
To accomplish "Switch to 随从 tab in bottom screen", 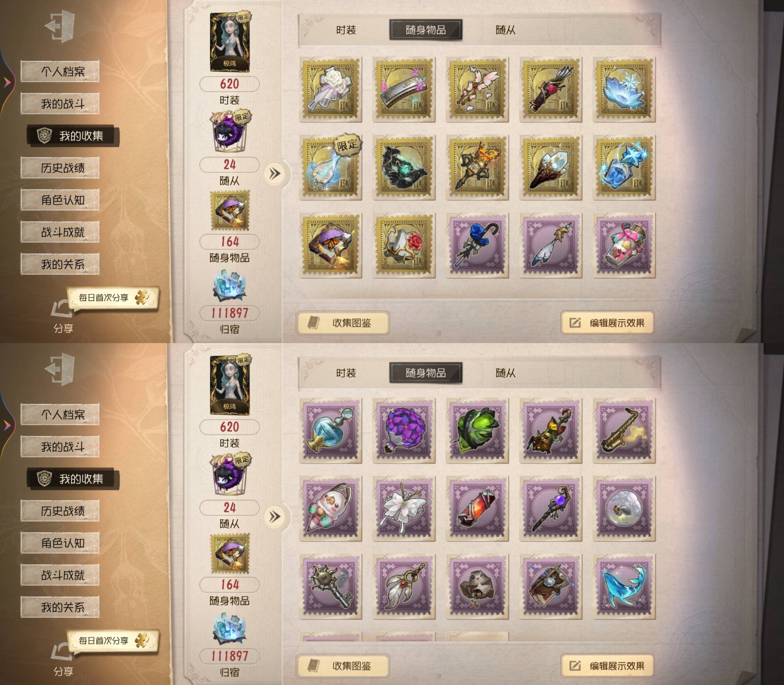I will click(505, 373).
